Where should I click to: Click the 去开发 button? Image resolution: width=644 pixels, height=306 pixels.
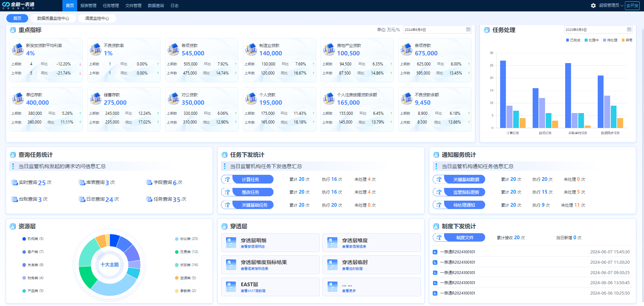[632, 6]
